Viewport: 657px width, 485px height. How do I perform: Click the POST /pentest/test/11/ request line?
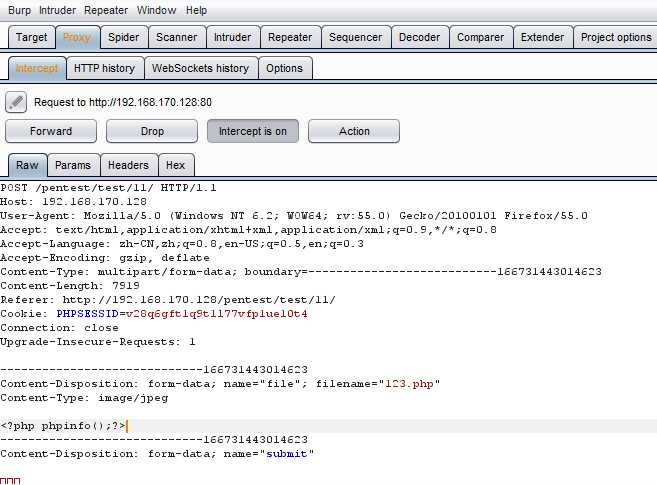109,188
